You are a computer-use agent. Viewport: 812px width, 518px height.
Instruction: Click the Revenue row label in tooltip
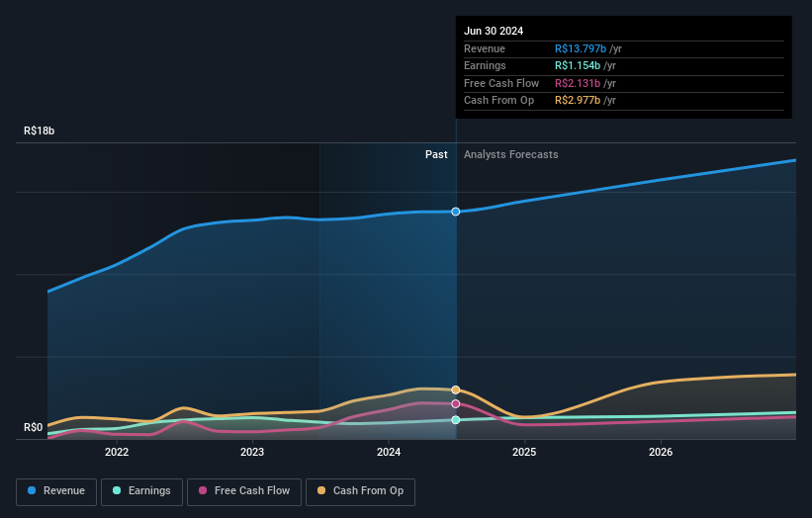pos(485,48)
